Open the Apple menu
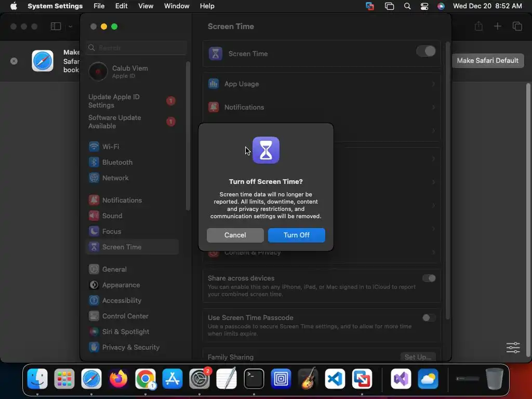The image size is (532, 399). [x=14, y=6]
